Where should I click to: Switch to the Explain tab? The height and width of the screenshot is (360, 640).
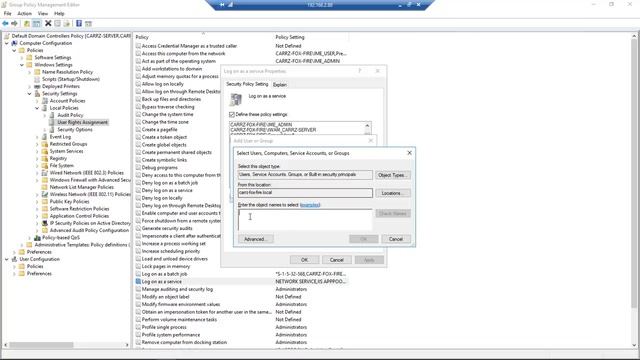click(280, 84)
